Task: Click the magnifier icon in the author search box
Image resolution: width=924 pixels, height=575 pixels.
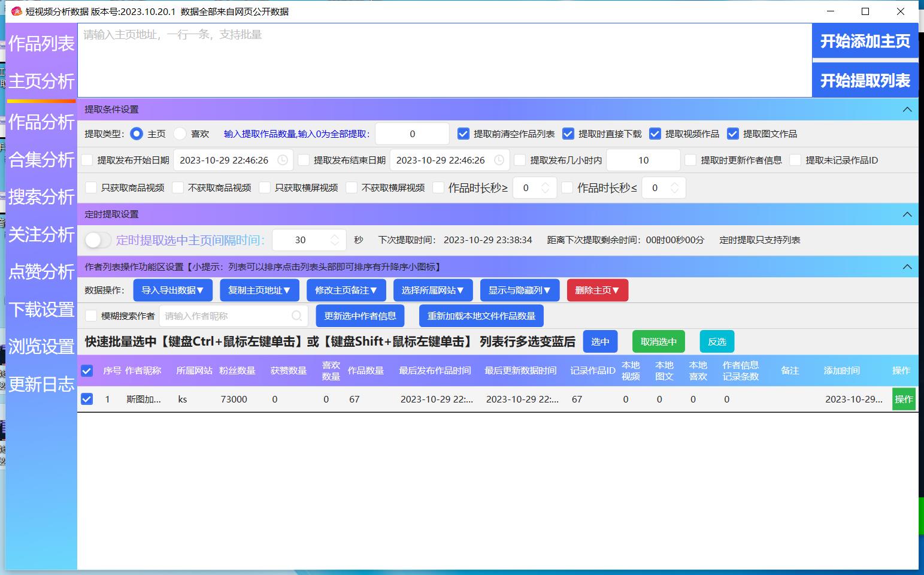Action: pyautogui.click(x=296, y=316)
